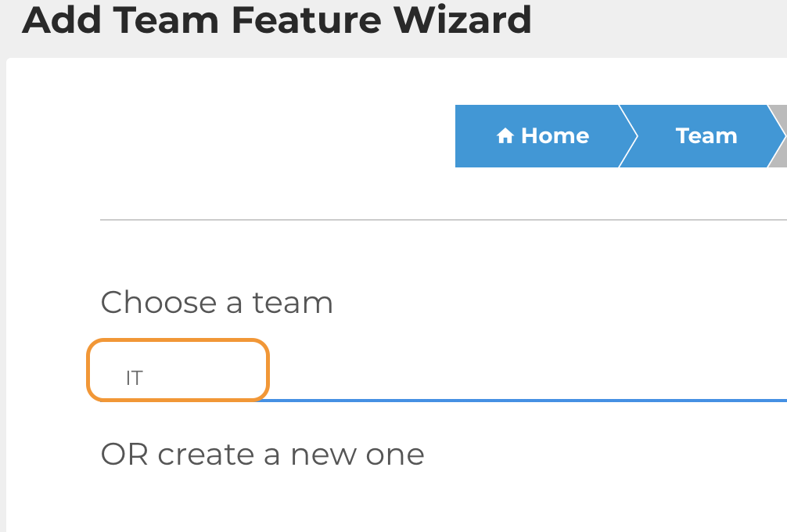Click the word "create" below the team field
The height and width of the screenshot is (532, 787).
207,455
